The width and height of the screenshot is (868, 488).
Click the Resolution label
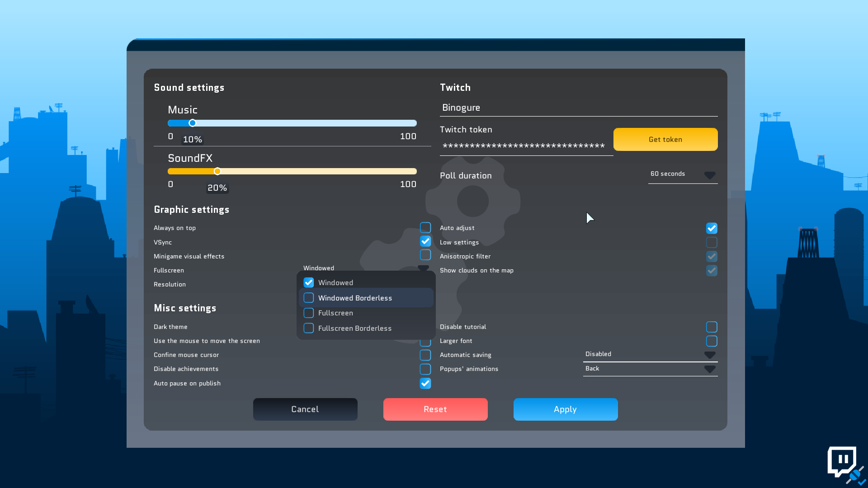point(170,284)
